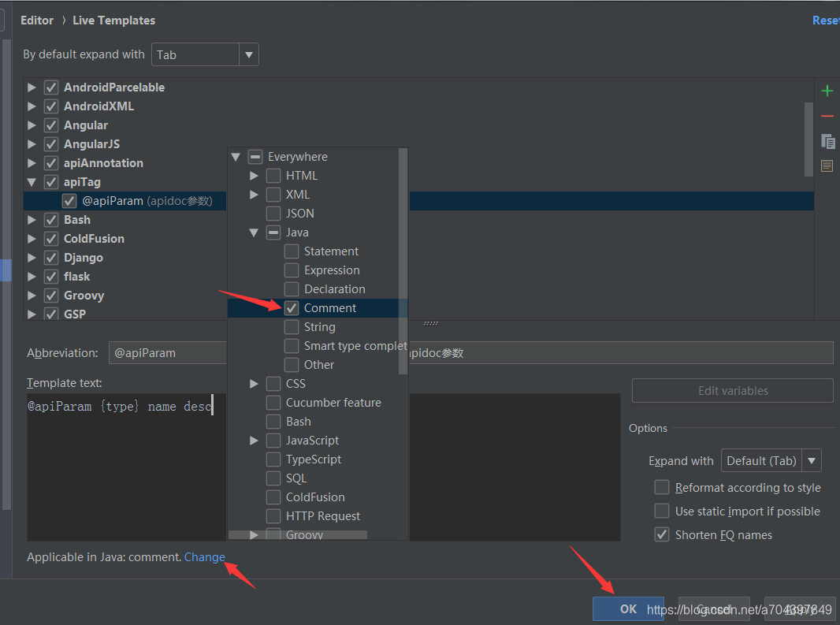Click the Edit variables button

[x=732, y=391]
